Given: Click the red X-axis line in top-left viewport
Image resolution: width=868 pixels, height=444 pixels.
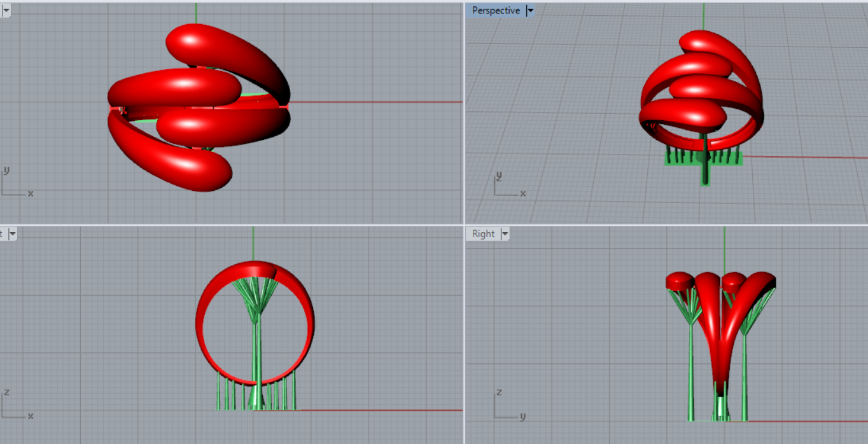Looking at the screenshot, I should coord(382,102).
